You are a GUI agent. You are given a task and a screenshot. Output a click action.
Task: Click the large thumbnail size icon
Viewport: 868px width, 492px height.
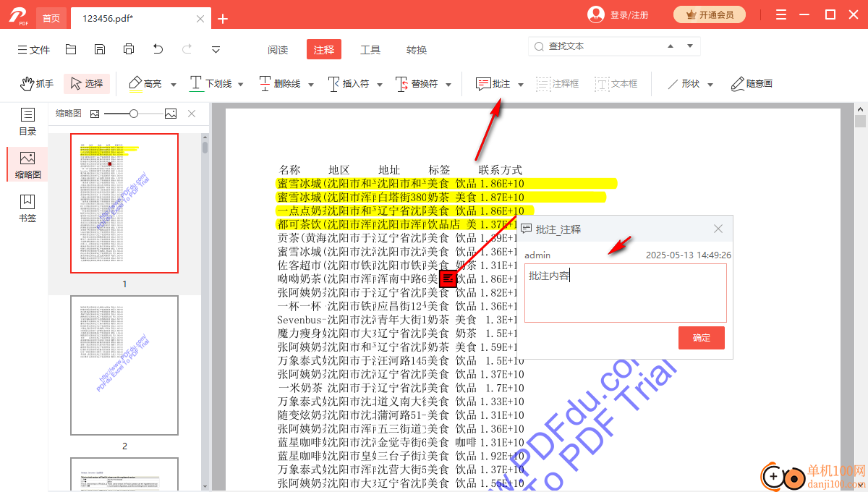(171, 114)
